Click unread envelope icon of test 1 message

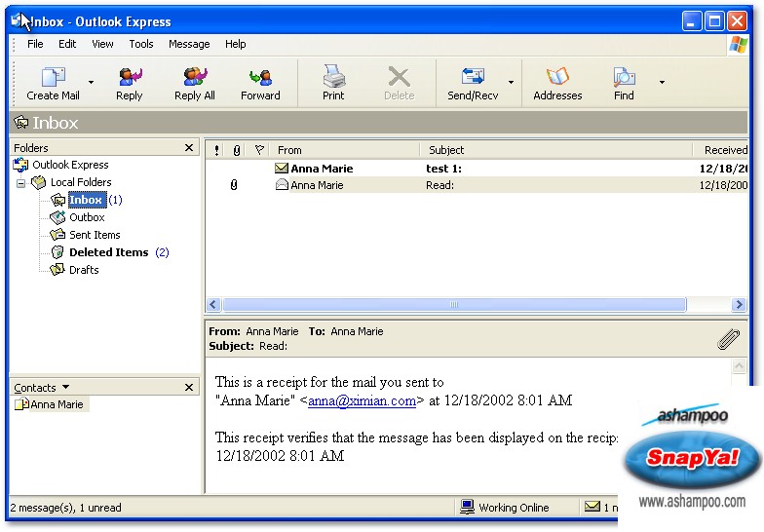tap(282, 168)
